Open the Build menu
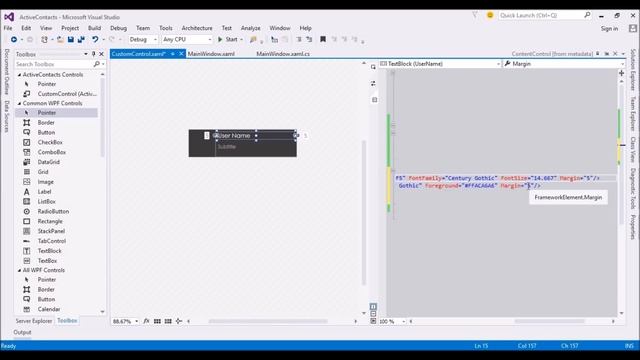The image size is (640, 360). (94, 28)
